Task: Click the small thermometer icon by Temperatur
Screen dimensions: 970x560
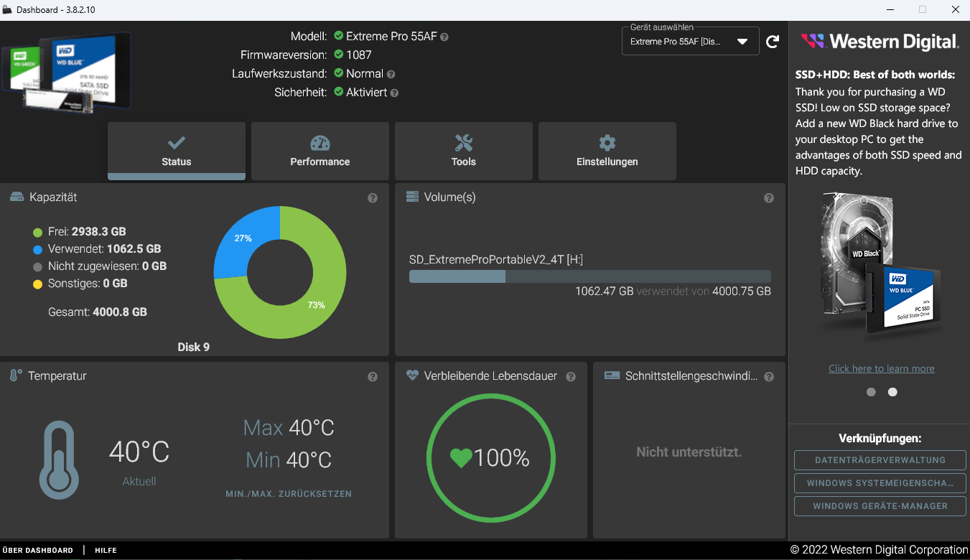Action: tap(16, 375)
